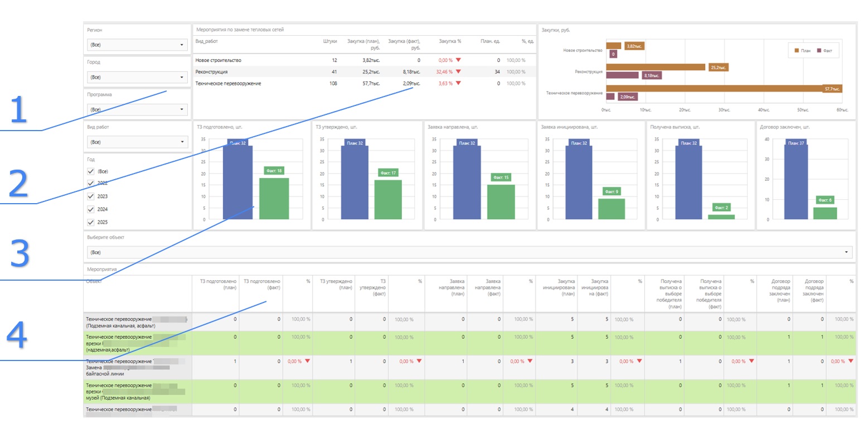Click red down-arrow beside 32,46 %

click(458, 72)
